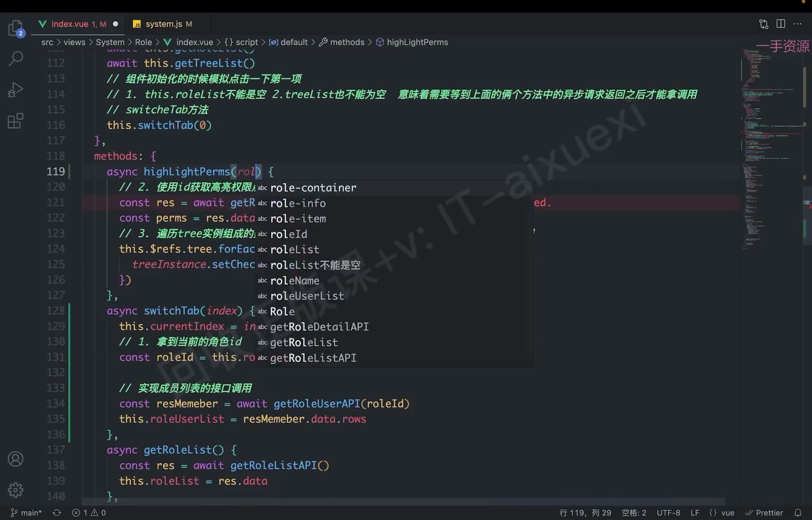This screenshot has width=812, height=520.
Task: Click Prettier in the status bar
Action: coord(764,513)
